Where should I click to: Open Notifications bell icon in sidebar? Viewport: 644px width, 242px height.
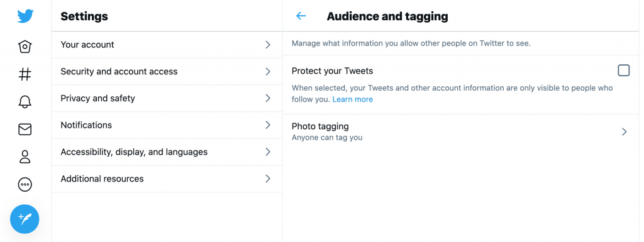(x=25, y=101)
